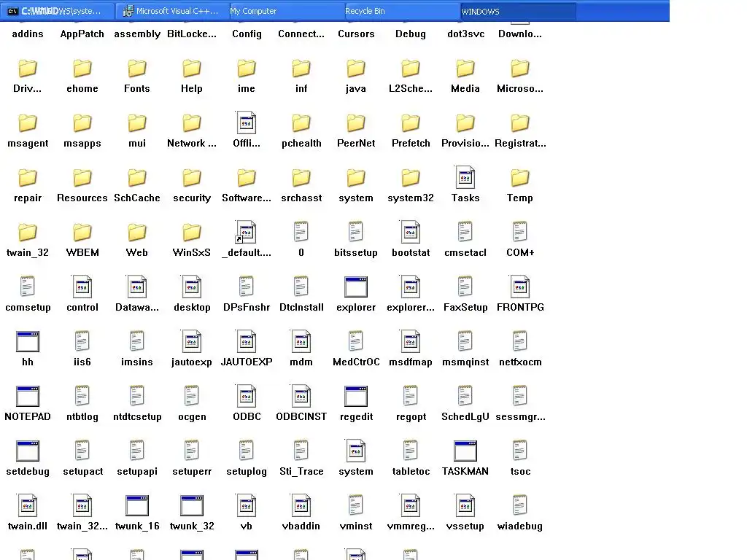The width and height of the screenshot is (747, 560).
Task: Select the Tasks icon
Action: [x=465, y=178]
